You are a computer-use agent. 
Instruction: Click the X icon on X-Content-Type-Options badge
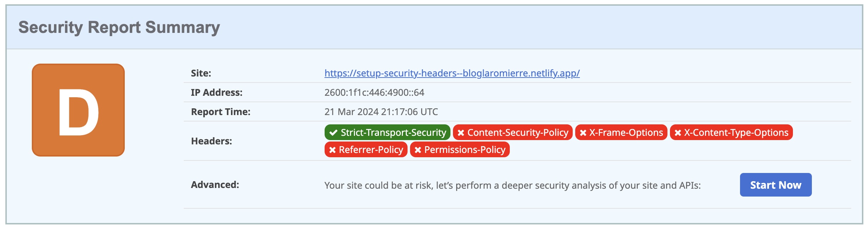678,133
